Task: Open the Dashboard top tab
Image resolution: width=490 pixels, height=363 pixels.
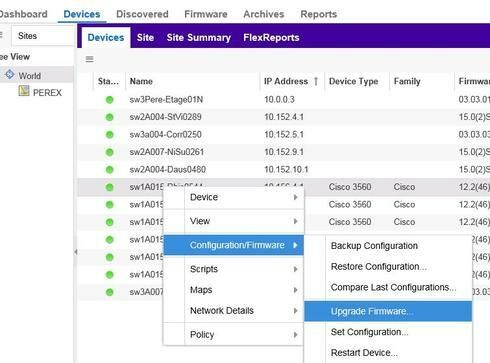Action: coord(23,14)
